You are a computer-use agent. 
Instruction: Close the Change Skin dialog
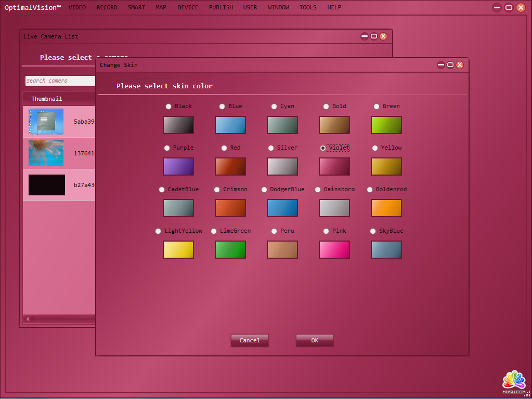coord(460,65)
